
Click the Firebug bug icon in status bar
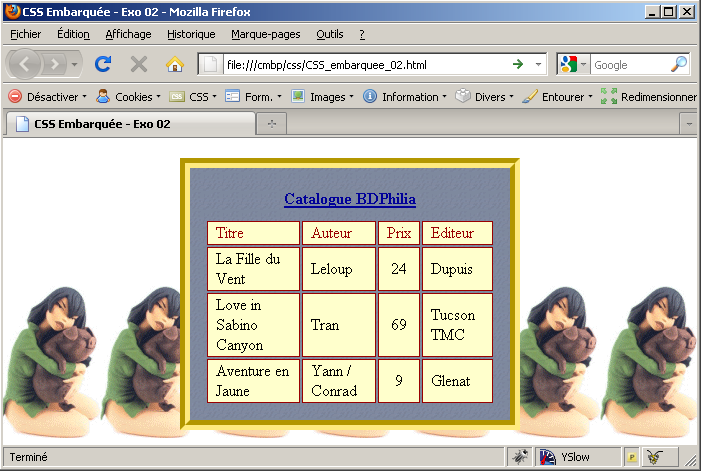520,457
